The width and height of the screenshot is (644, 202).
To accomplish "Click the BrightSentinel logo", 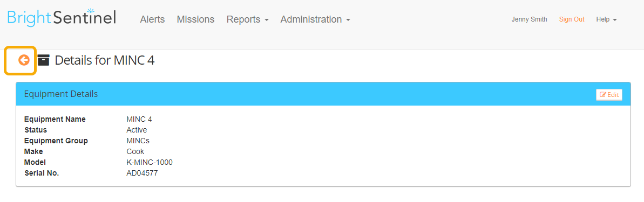I will [x=62, y=18].
